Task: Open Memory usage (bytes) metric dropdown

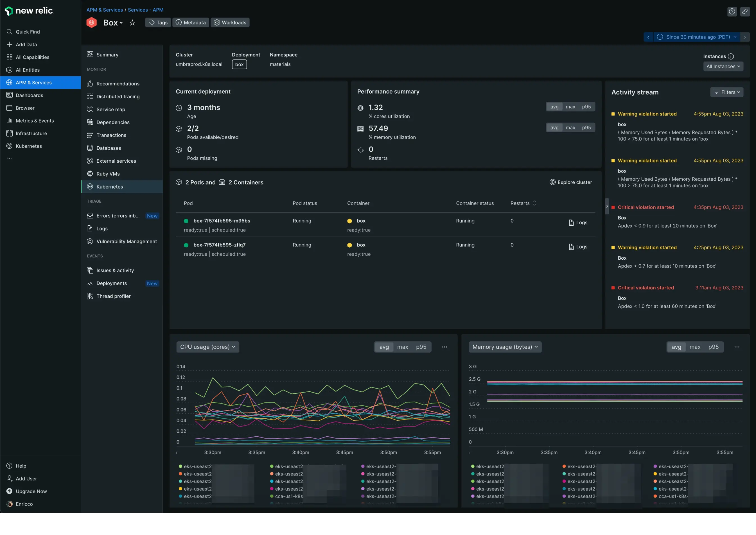Action: [505, 347]
